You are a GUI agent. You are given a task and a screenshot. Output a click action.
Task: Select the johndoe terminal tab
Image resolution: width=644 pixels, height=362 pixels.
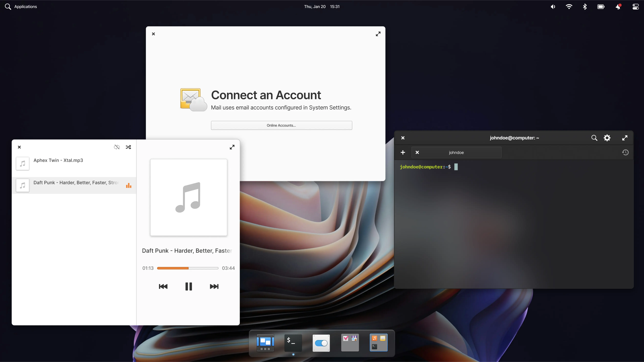click(456, 152)
